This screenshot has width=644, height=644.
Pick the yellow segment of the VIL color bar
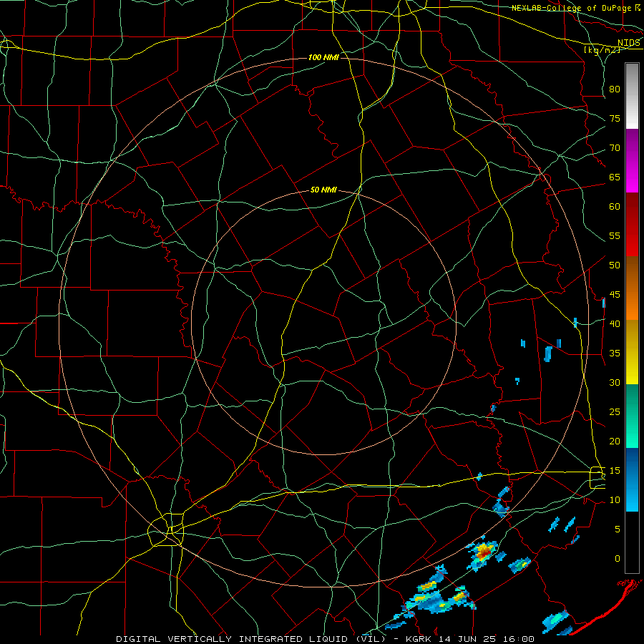coord(632,352)
